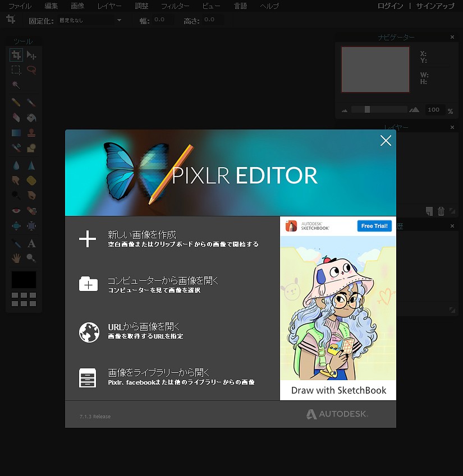Select the Crop tool in the tools panel
This screenshot has width=463, height=476.
click(16, 55)
